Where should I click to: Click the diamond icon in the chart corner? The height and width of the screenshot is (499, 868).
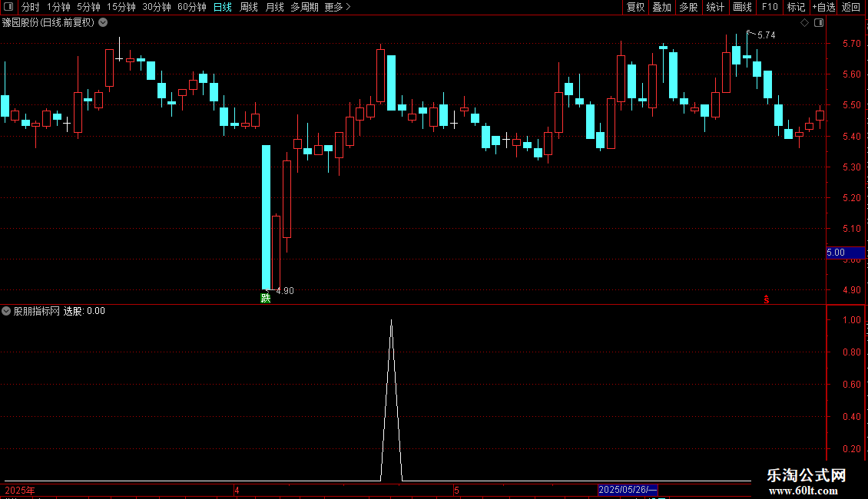(x=805, y=23)
